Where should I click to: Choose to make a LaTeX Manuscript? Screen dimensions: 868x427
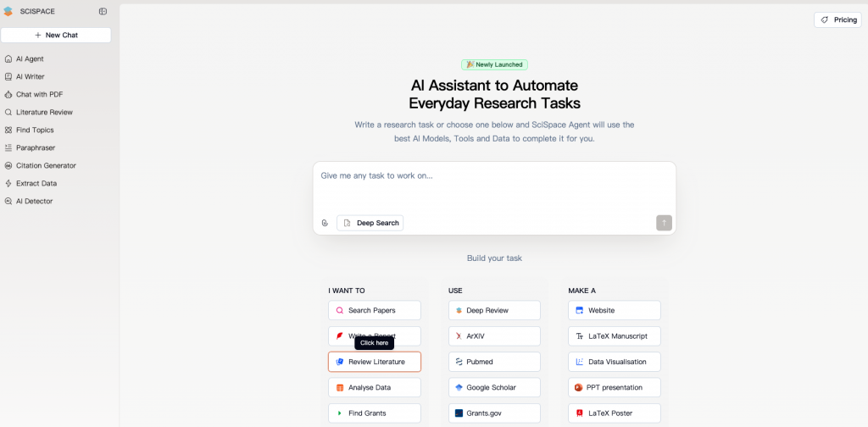point(615,335)
